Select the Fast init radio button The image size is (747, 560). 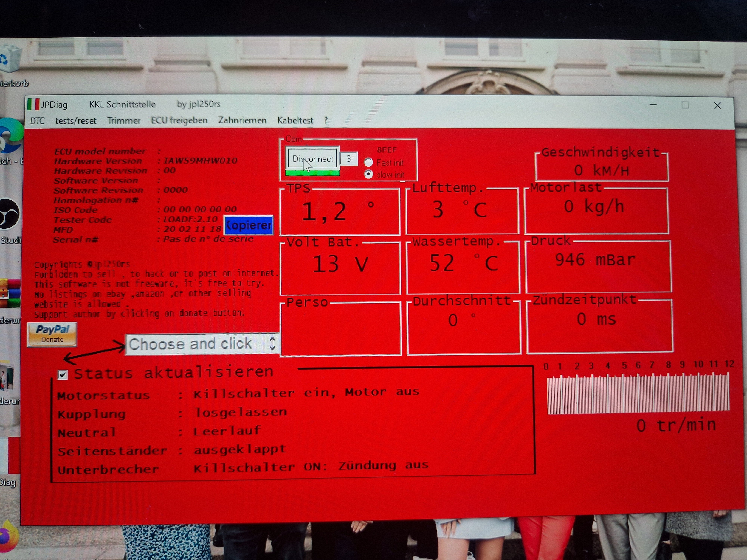(x=368, y=162)
